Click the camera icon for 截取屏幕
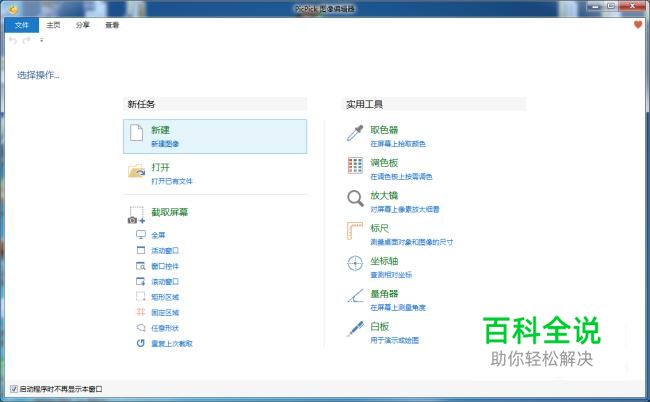This screenshot has height=402, width=650. pyautogui.click(x=136, y=215)
